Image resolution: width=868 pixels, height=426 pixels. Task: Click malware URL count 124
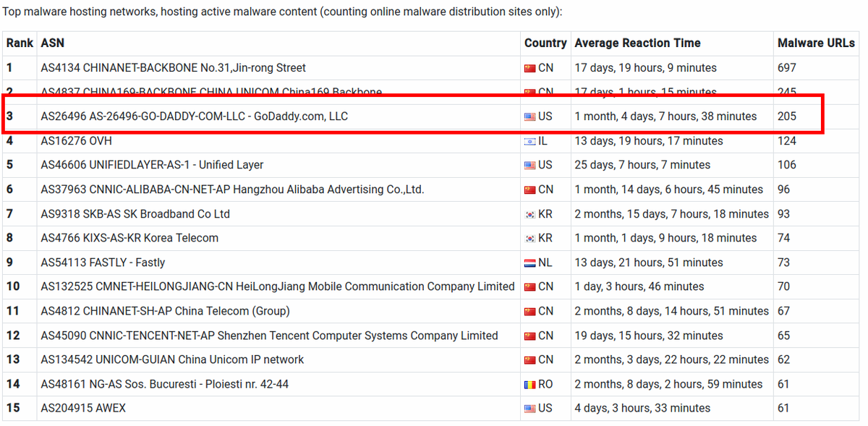[x=787, y=141]
